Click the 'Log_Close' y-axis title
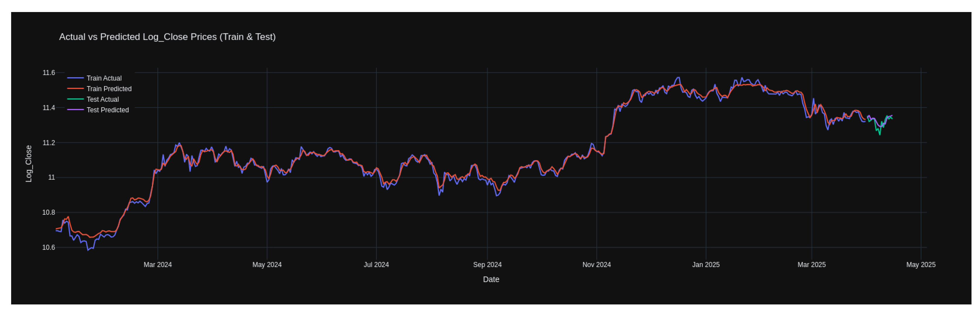The width and height of the screenshot is (980, 315). [28, 164]
